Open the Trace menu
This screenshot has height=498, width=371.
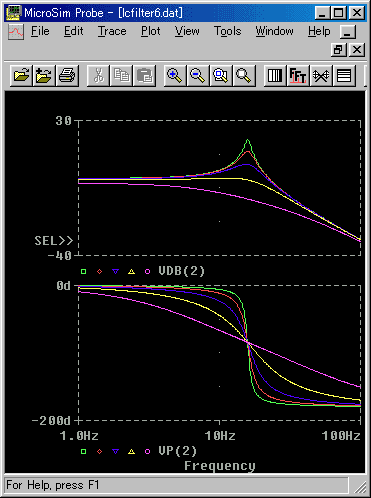coord(112,31)
